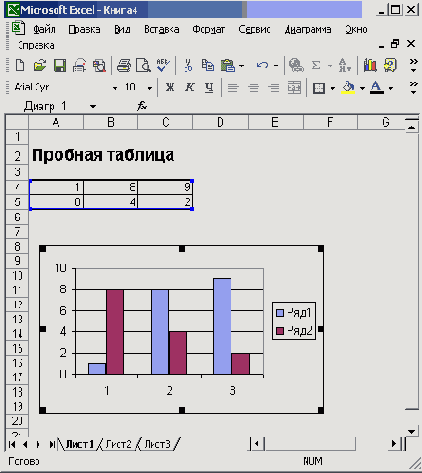Image resolution: width=422 pixels, height=473 pixels.
Task: Open a file with the Open folder icon
Action: pos(40,65)
